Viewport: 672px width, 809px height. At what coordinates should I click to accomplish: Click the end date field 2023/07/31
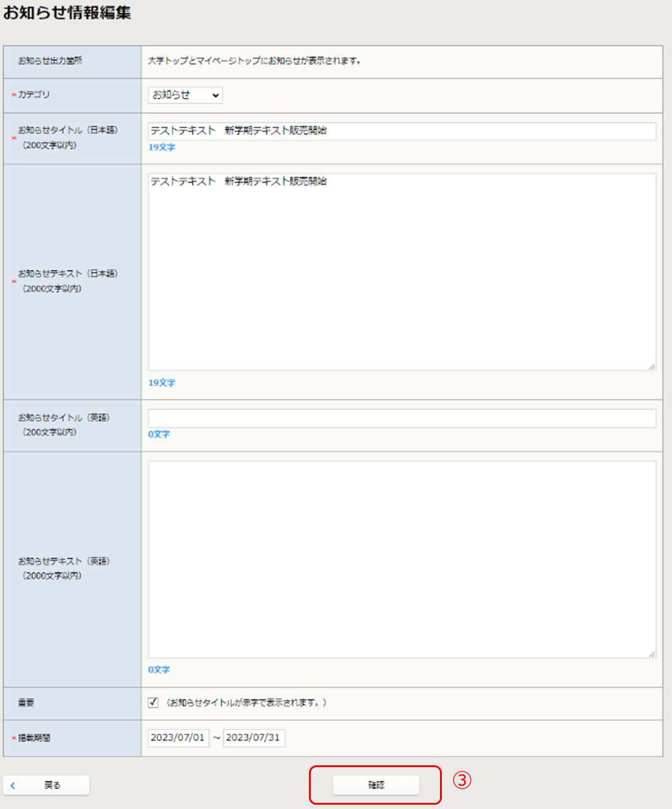253,738
